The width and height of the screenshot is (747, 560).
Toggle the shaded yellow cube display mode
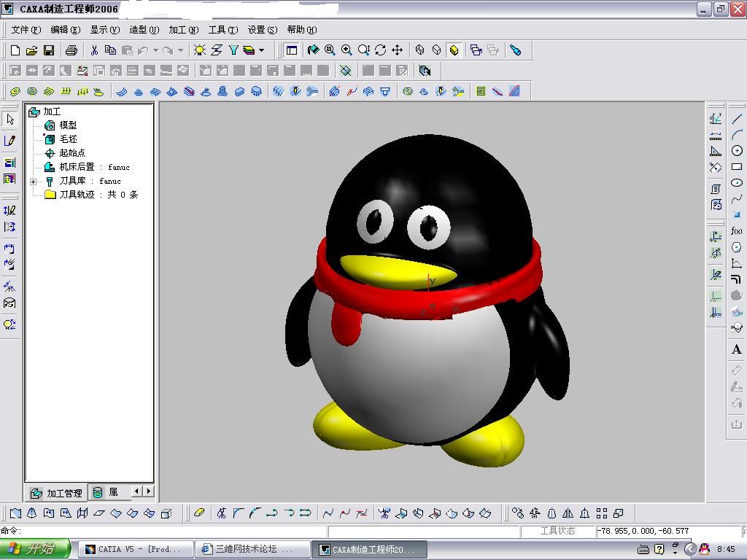click(454, 50)
